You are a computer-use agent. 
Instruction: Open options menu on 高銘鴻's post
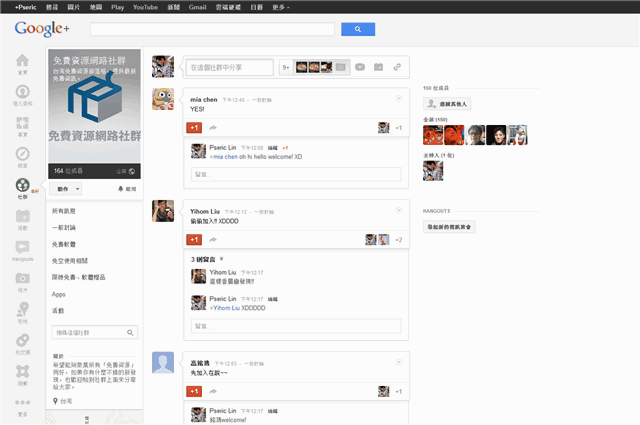[399, 362]
